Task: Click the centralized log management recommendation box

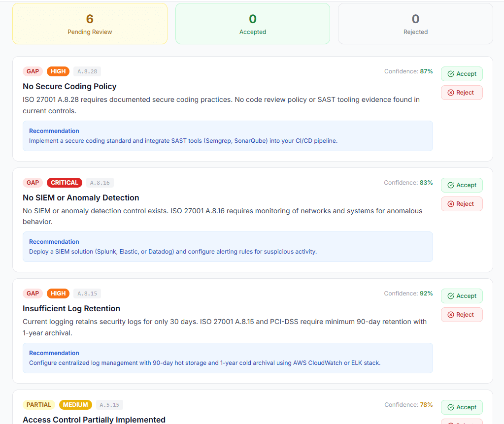Action: pyautogui.click(x=228, y=358)
